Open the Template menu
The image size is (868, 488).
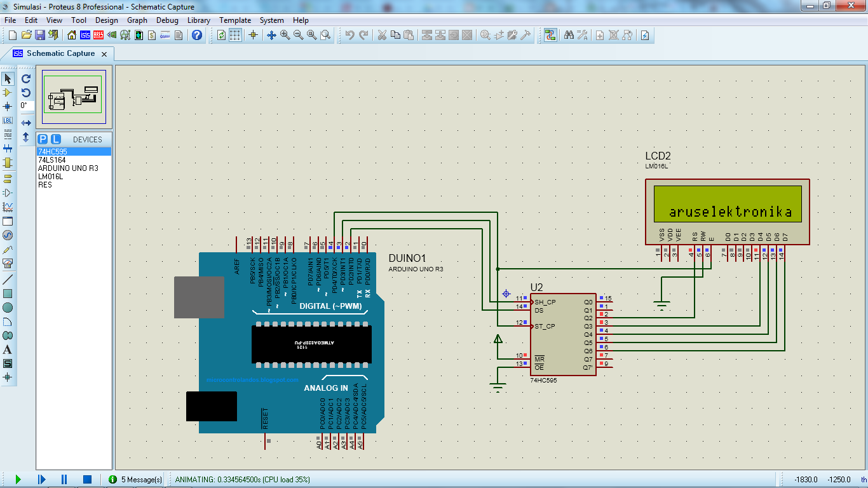(x=235, y=20)
